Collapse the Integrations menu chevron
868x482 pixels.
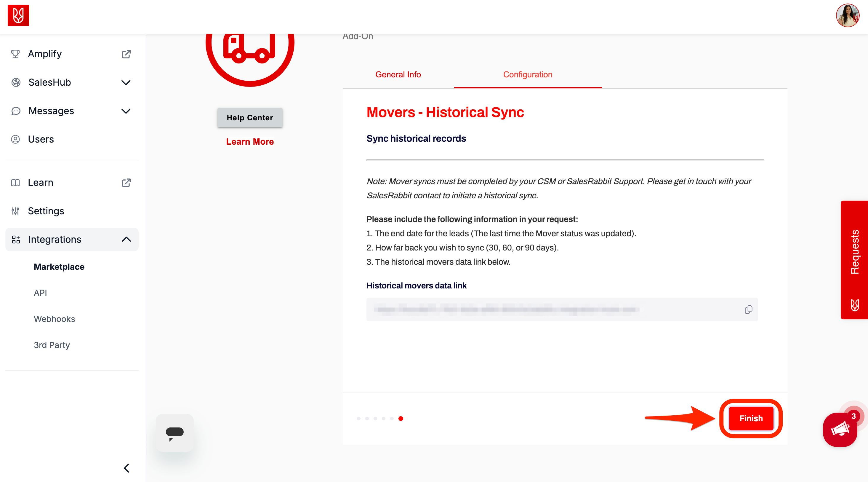(126, 239)
